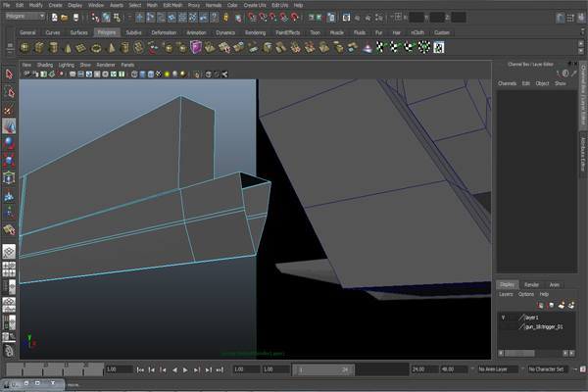
Task: Create a new scene
Action: pos(55,18)
